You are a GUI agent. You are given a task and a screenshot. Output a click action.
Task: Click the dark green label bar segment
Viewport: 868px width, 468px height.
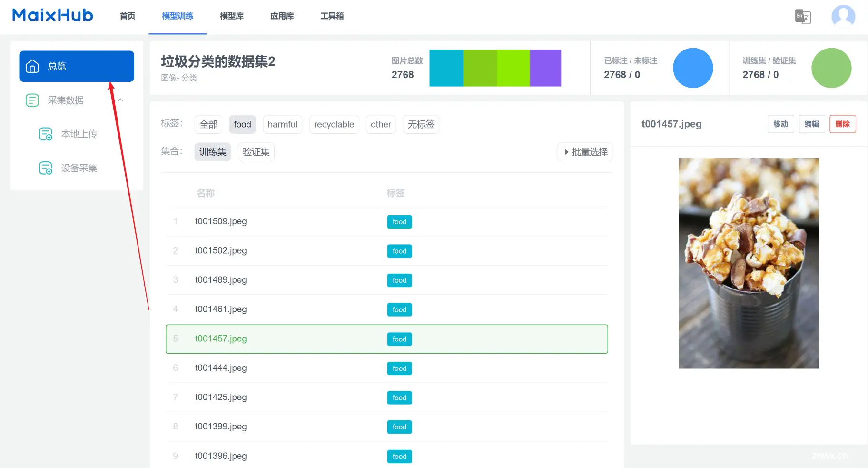point(480,68)
